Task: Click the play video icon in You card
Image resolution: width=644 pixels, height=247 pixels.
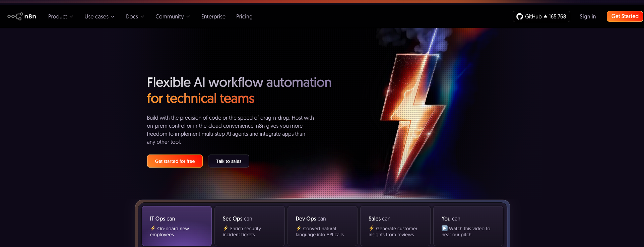Action: 445,228
